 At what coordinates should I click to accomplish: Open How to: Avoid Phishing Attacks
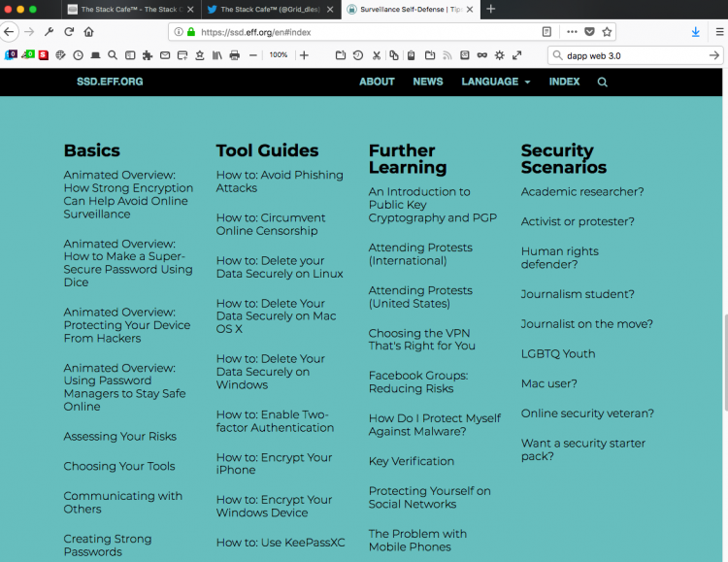(x=280, y=182)
